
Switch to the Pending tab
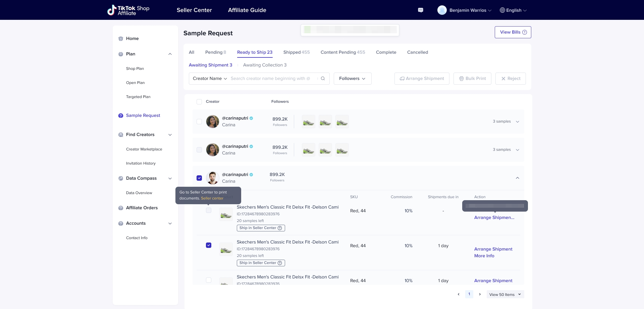coord(216,52)
